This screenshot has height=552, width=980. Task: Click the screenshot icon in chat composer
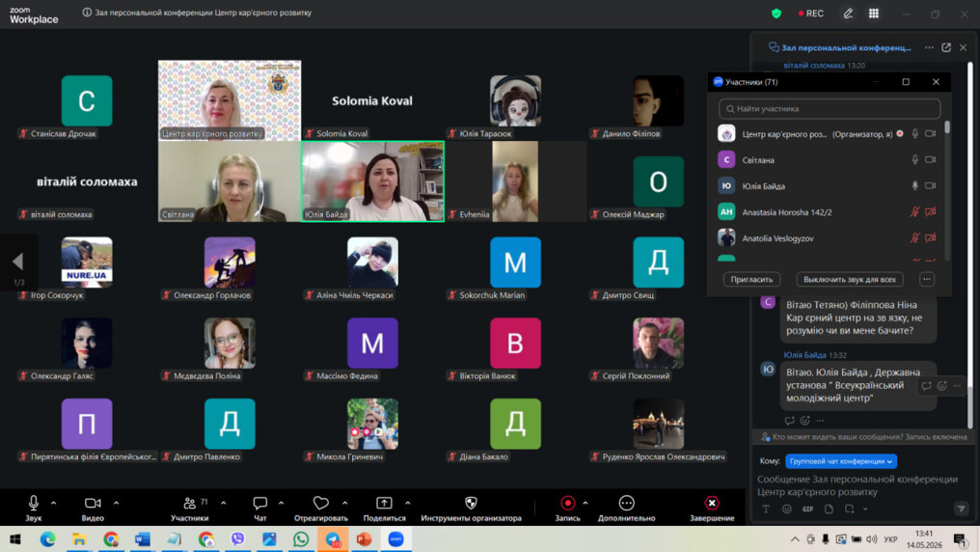(850, 509)
